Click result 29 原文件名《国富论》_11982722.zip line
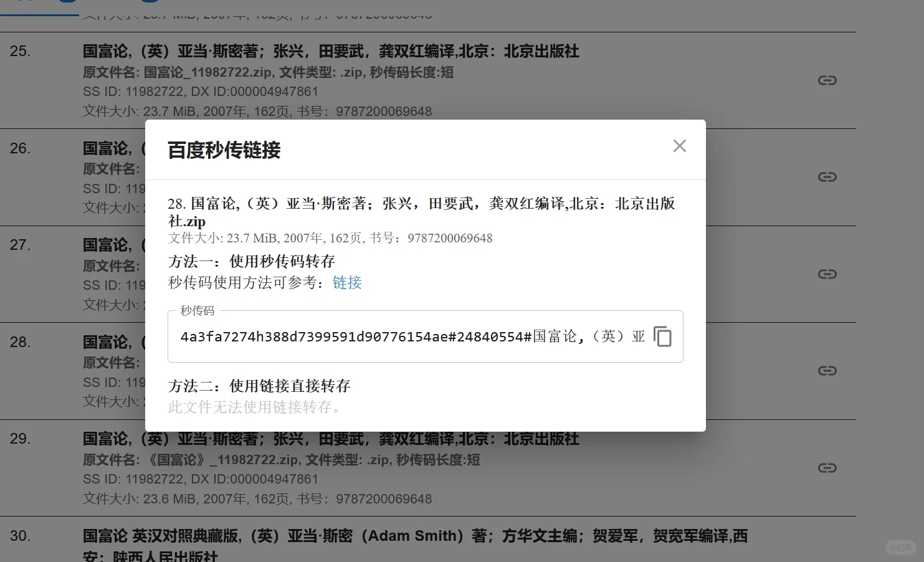 [281, 460]
